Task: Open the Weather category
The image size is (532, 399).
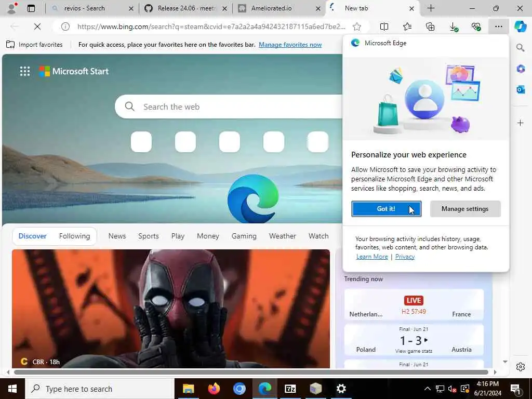Action: (x=283, y=236)
